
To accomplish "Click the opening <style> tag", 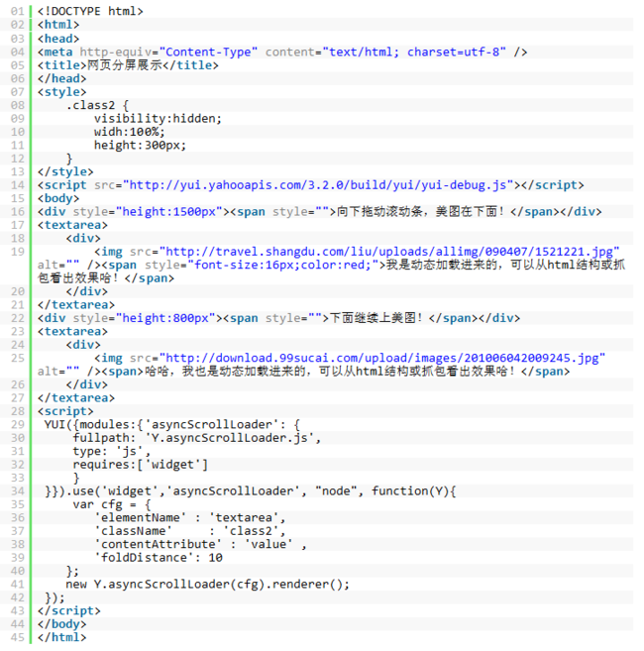I will click(x=61, y=92).
